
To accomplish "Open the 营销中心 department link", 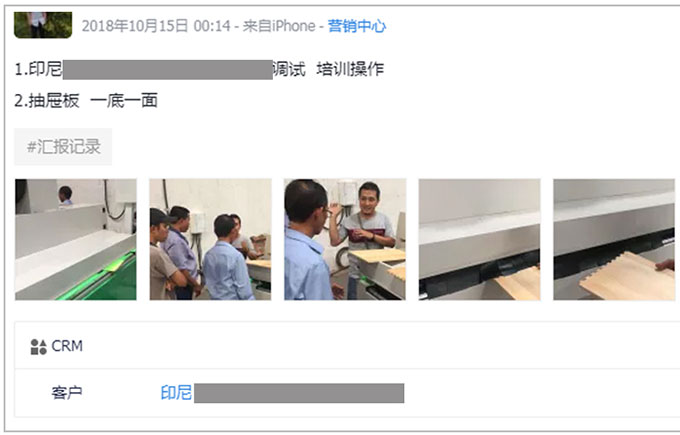I will coord(356,26).
